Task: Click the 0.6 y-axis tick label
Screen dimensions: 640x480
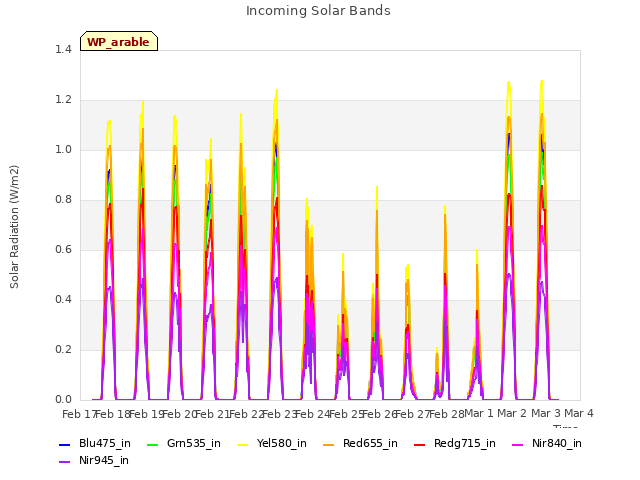Action: pos(63,250)
